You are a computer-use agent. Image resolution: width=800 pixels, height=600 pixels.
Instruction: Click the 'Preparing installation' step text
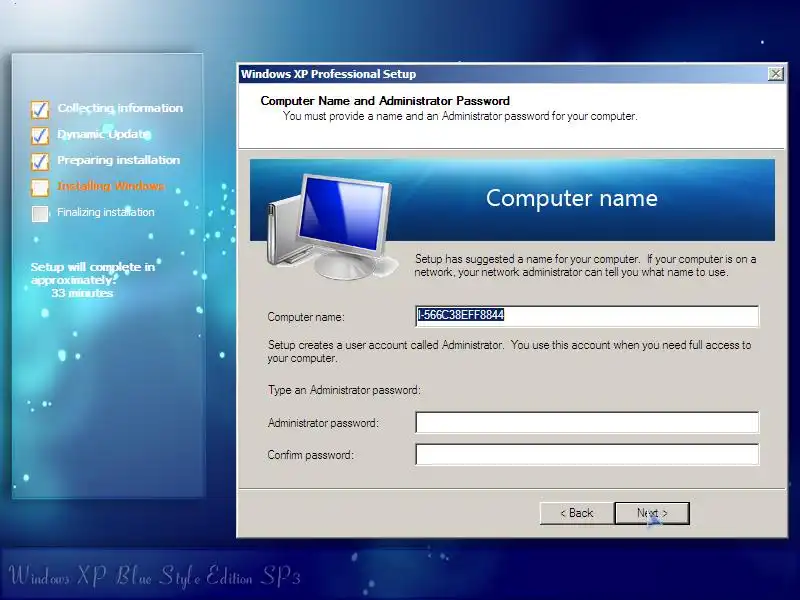tap(118, 160)
